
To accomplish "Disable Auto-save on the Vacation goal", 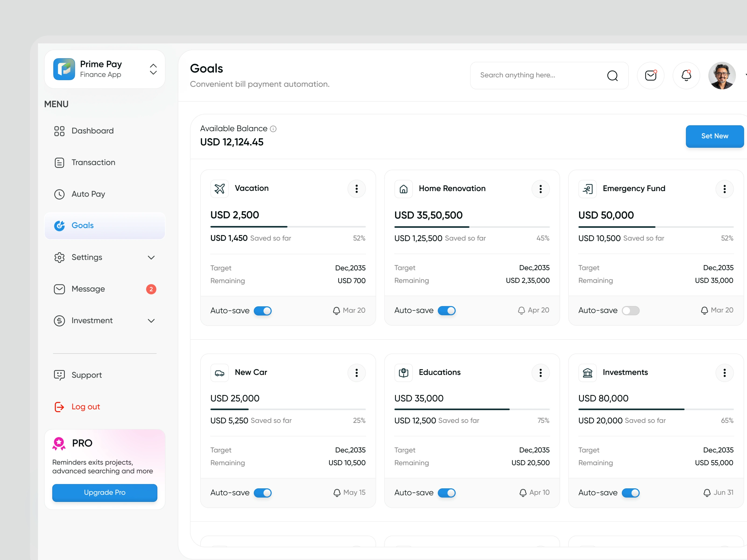I will pos(262,311).
